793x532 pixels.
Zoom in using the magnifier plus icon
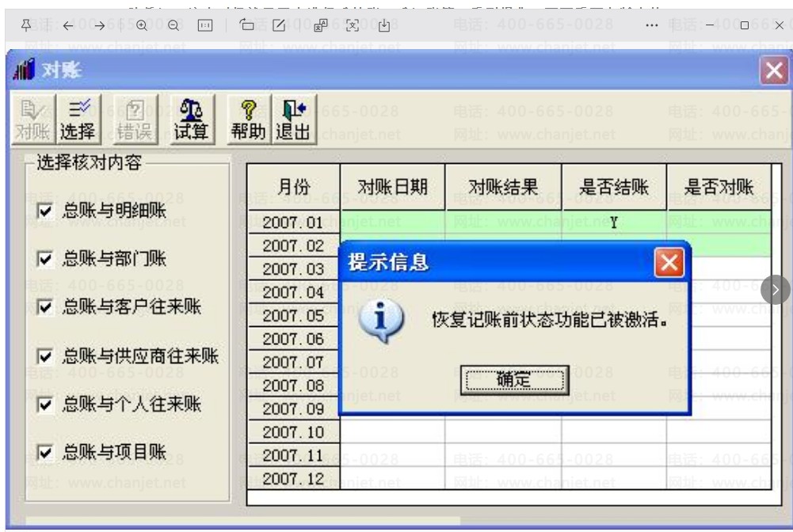point(142,25)
